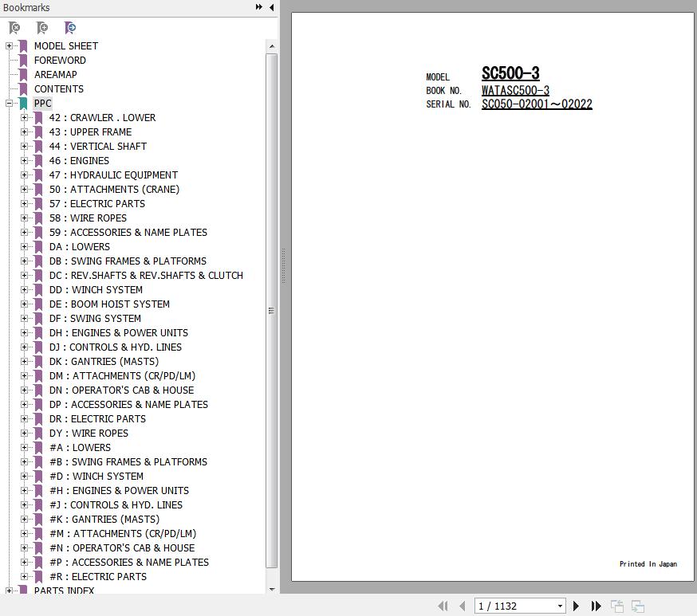Click the panel splitter handle beside bookmarks

(x=284, y=266)
